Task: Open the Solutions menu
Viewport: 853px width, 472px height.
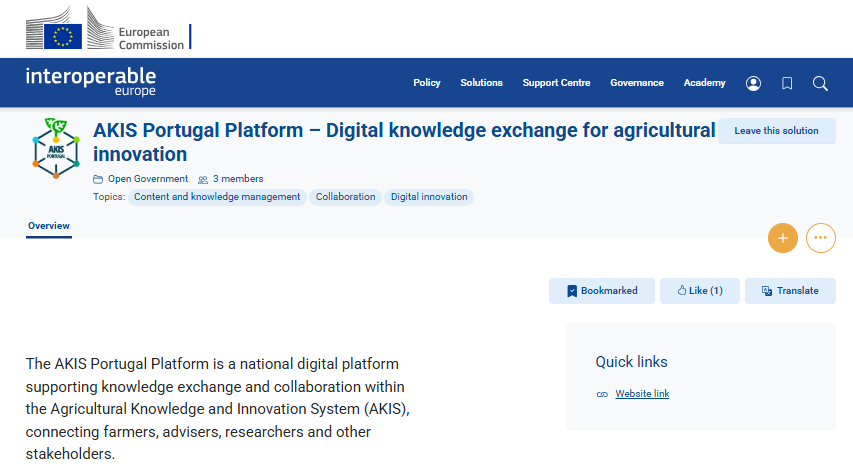Action: click(x=481, y=83)
